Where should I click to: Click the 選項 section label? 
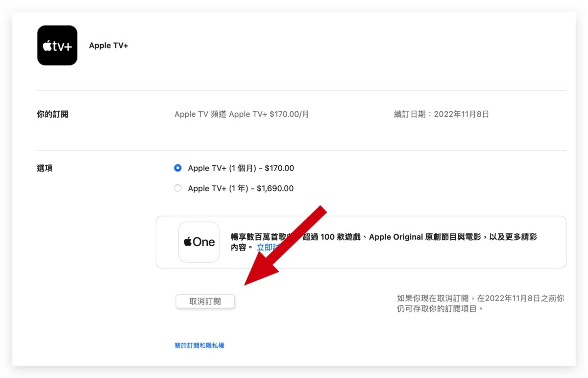point(45,168)
